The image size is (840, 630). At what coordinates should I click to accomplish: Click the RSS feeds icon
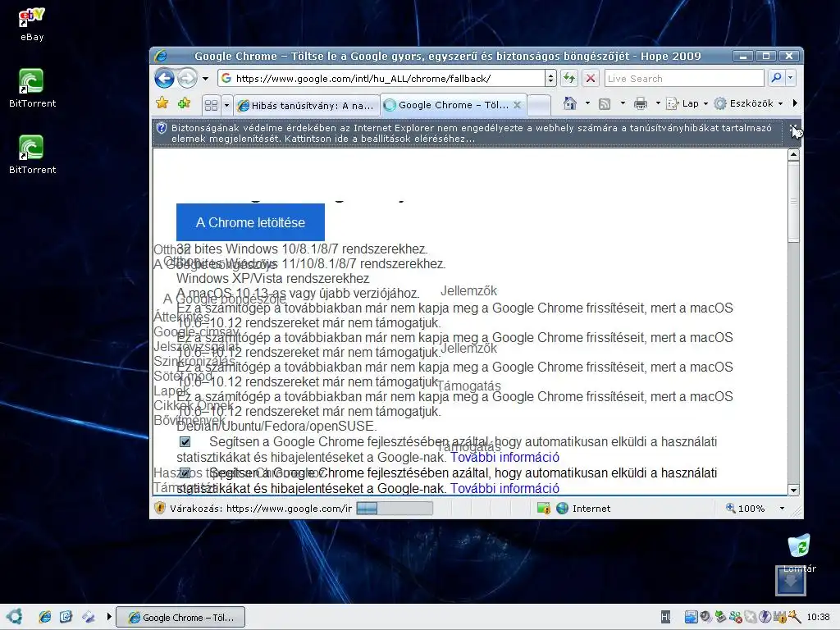(605, 103)
